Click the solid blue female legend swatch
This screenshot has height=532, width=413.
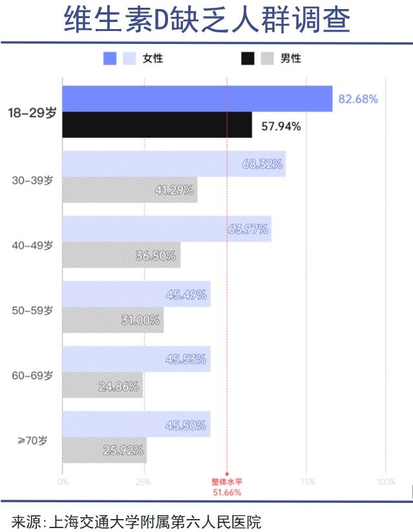110,59
